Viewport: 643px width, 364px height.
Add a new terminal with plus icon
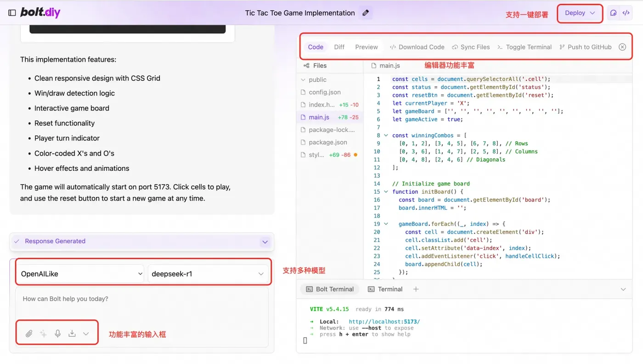pos(416,289)
